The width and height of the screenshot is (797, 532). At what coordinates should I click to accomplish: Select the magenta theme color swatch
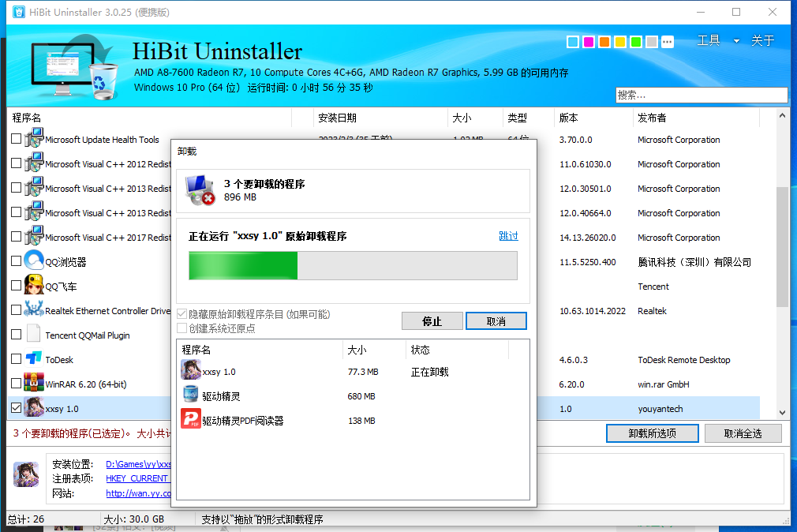click(x=588, y=41)
